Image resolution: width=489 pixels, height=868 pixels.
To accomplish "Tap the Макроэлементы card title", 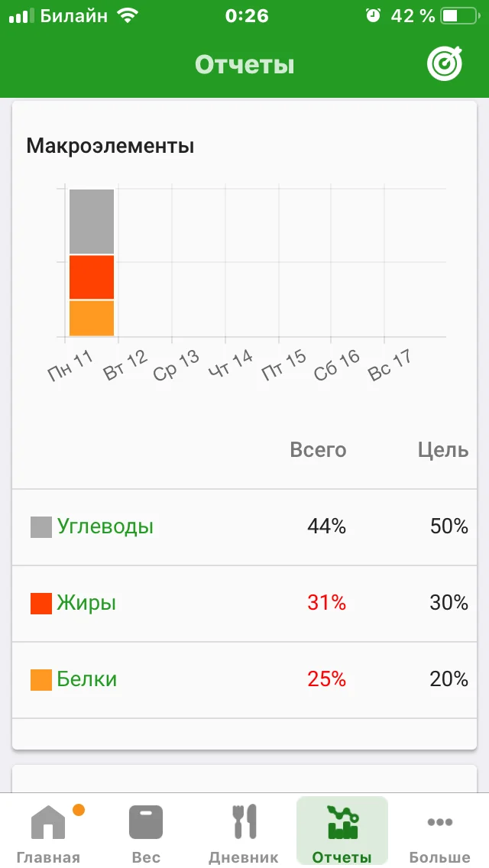I will 110,146.
